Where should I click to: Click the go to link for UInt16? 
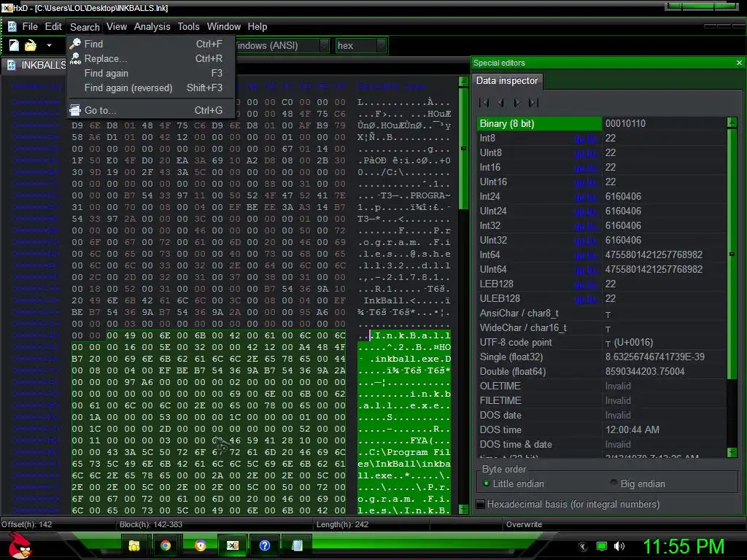[586, 182]
